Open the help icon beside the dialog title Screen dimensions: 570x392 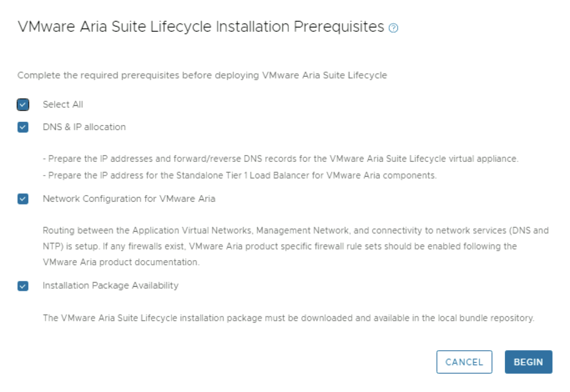[x=394, y=28]
